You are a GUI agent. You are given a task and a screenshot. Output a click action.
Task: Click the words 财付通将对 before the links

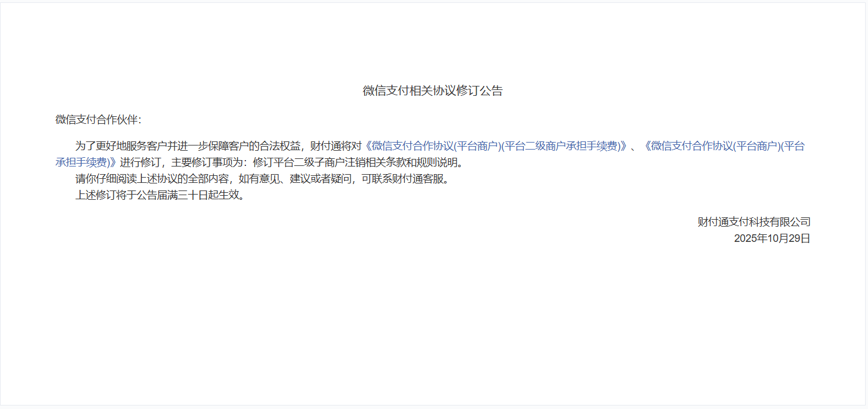click(336, 146)
